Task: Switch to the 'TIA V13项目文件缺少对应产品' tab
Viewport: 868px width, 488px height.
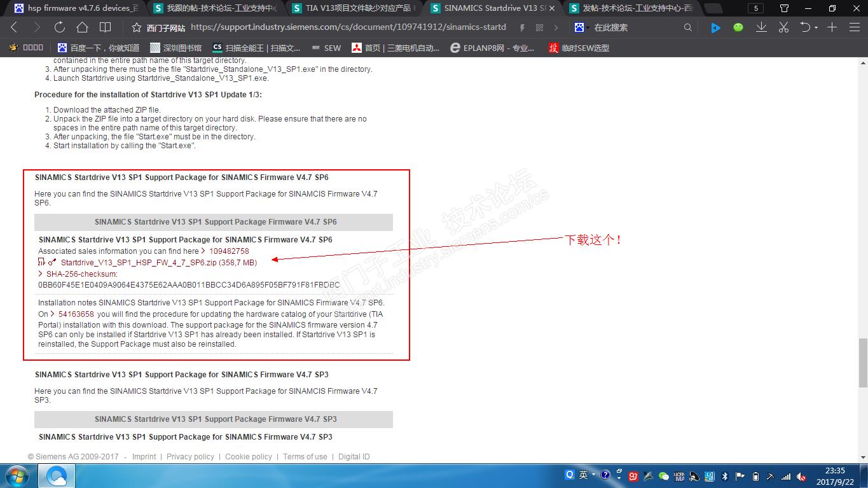Action: click(353, 8)
